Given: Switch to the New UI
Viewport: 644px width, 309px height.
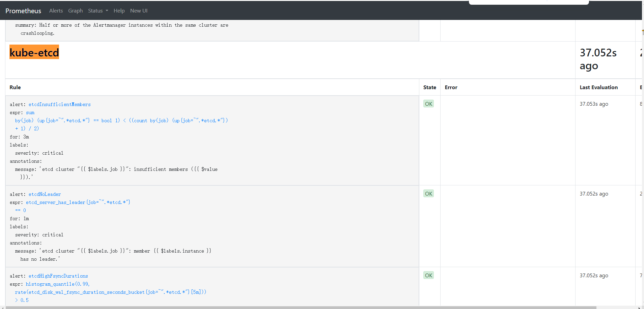Looking at the screenshot, I should 139,11.
